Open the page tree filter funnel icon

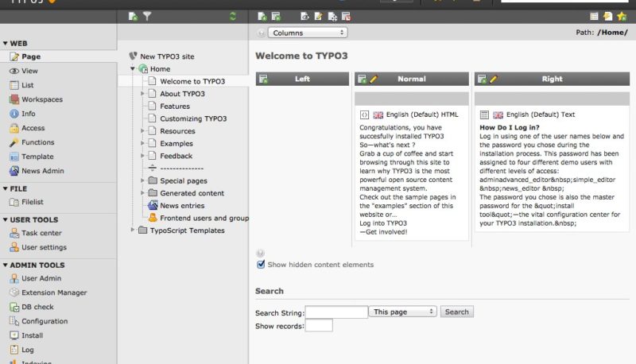click(147, 16)
